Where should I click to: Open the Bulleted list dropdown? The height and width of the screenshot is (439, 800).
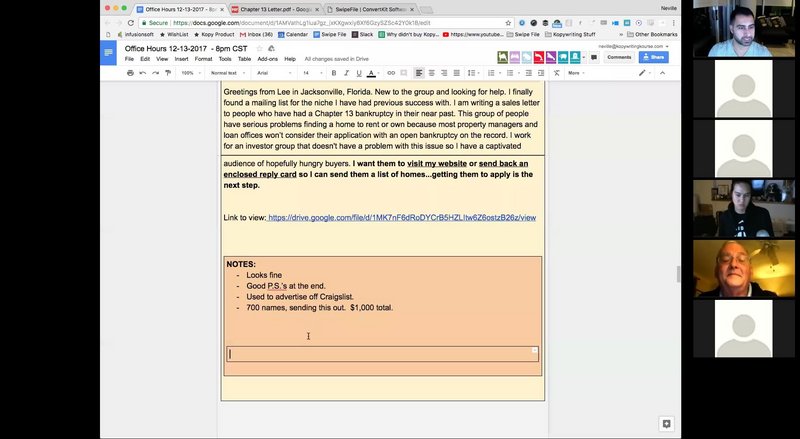point(512,73)
